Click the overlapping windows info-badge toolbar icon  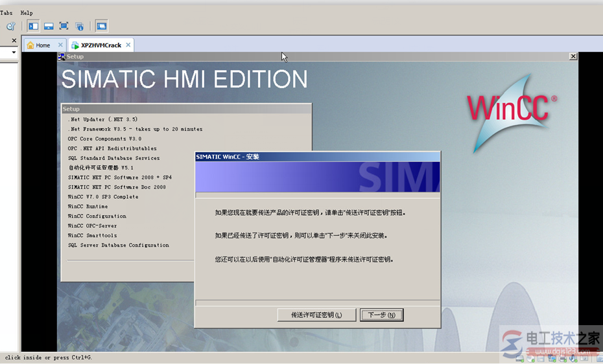[79, 26]
